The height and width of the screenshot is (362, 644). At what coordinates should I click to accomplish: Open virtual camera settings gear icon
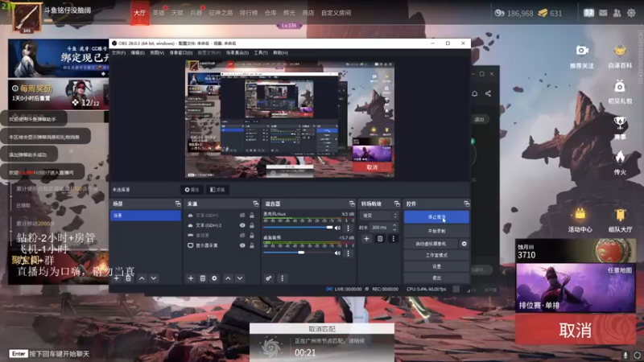(464, 244)
